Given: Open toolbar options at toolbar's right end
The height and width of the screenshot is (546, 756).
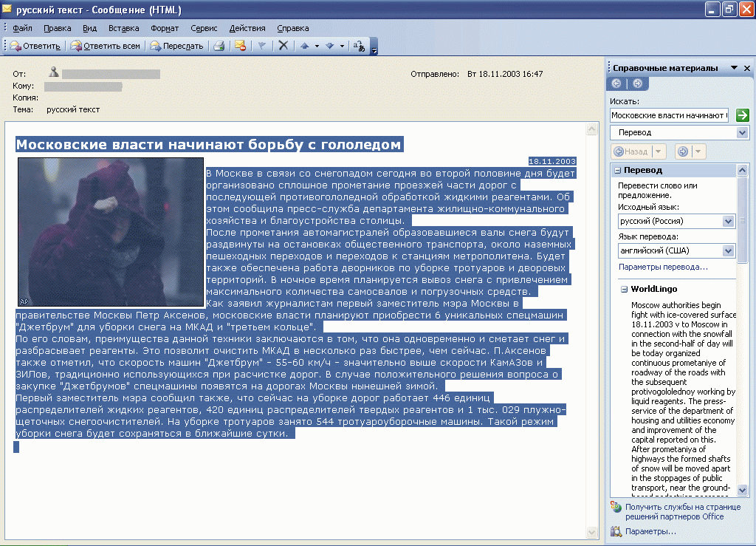Looking at the screenshot, I should pos(374,47).
